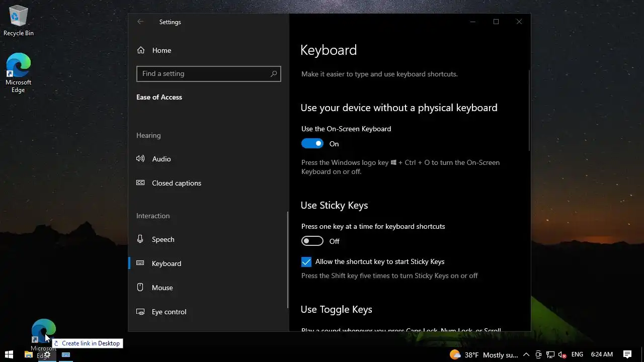Open Windows Start menu
Screen dimensions: 644x362
pyautogui.click(x=9, y=354)
